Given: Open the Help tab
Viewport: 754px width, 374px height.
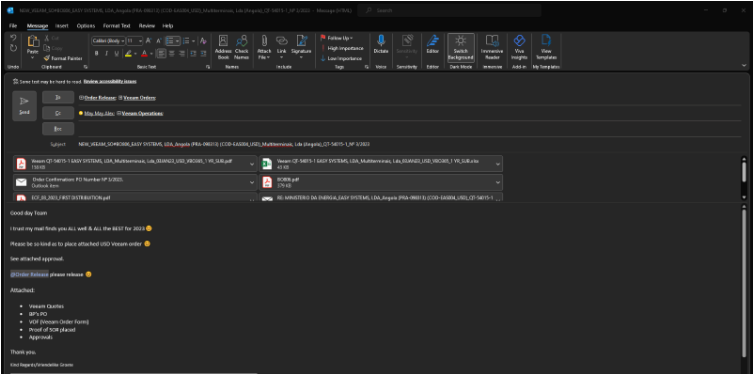Looking at the screenshot, I should pyautogui.click(x=168, y=25).
